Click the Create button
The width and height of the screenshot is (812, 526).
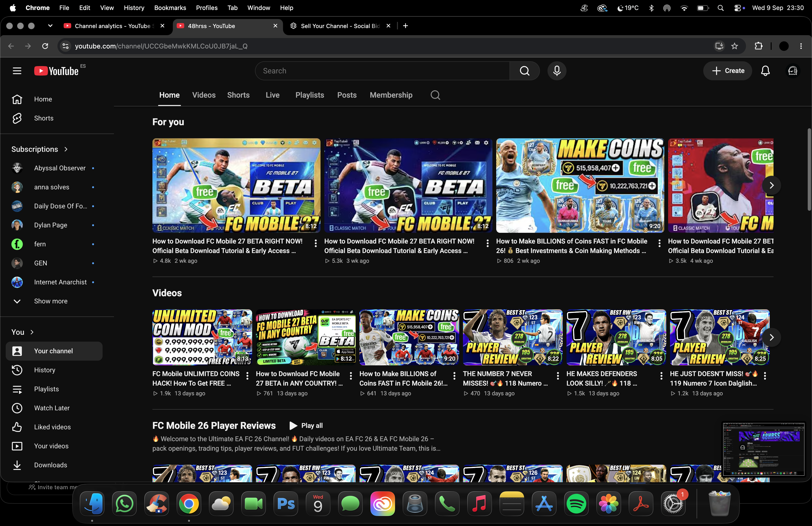click(728, 71)
